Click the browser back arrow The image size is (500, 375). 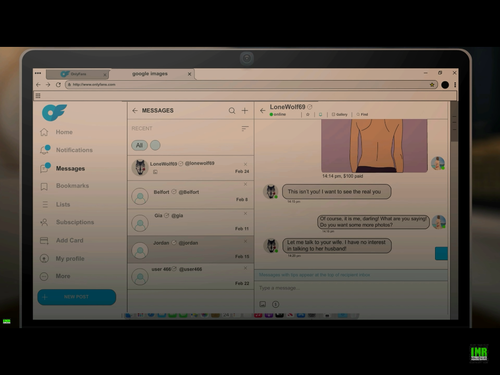click(38, 85)
